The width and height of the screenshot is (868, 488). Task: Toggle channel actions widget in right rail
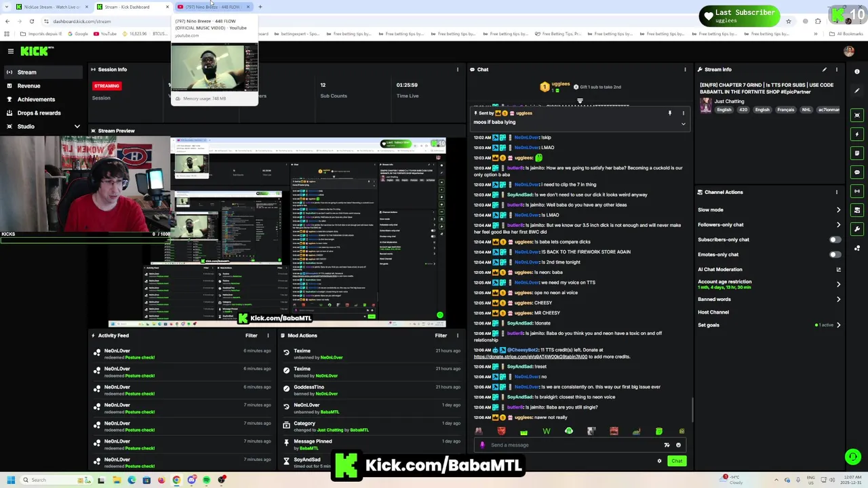[x=857, y=210]
